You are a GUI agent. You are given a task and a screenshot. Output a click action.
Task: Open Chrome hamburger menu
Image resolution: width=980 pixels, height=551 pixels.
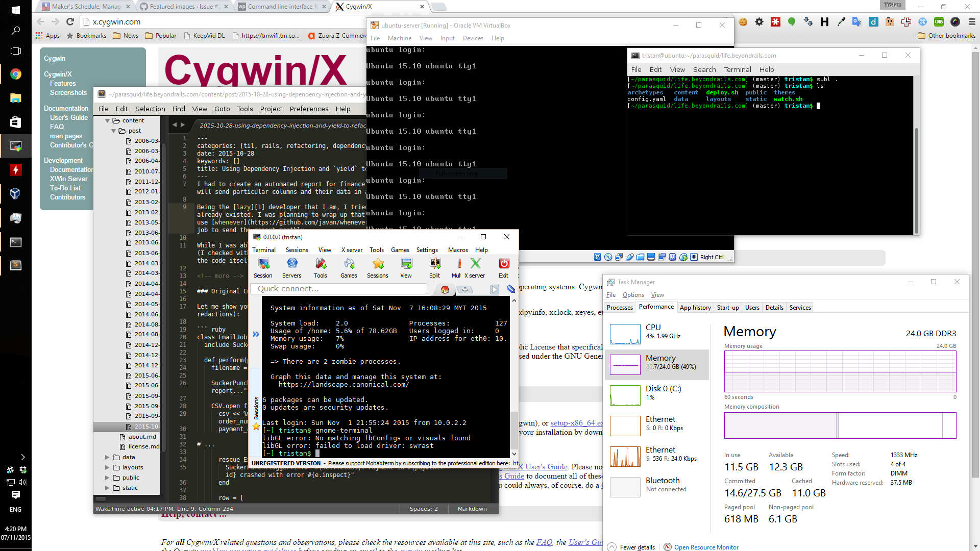[972, 22]
